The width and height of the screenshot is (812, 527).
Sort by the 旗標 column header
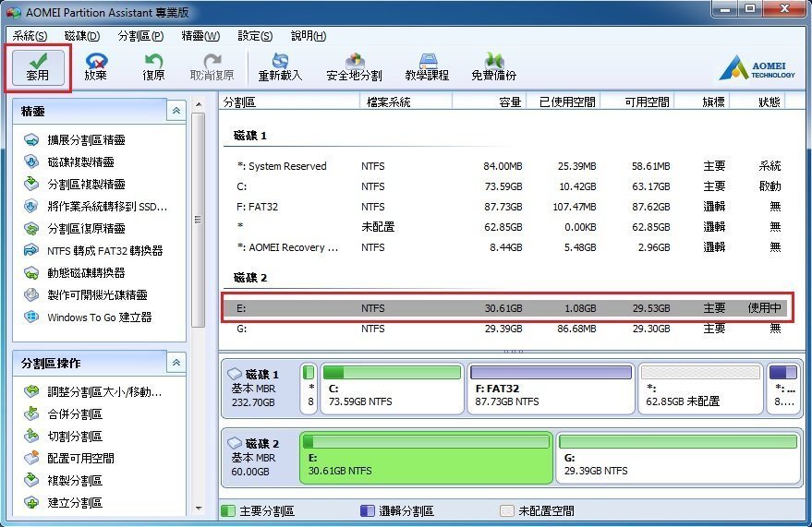point(702,102)
